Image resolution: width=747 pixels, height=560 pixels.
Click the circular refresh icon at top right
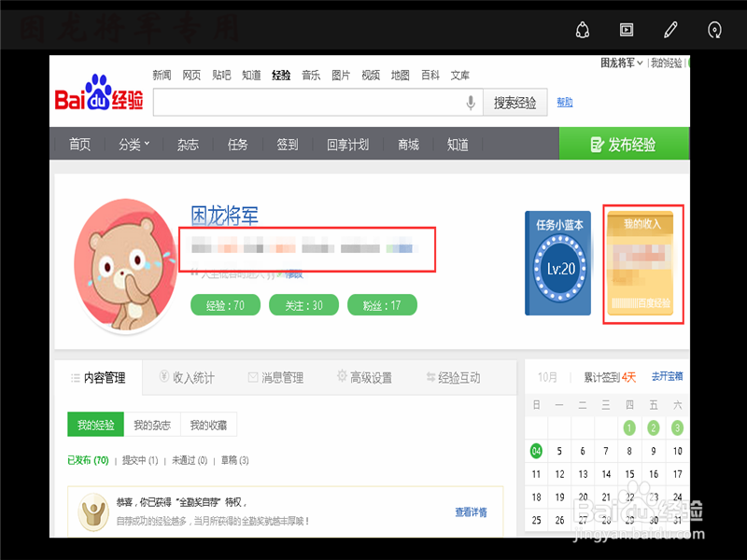(714, 30)
